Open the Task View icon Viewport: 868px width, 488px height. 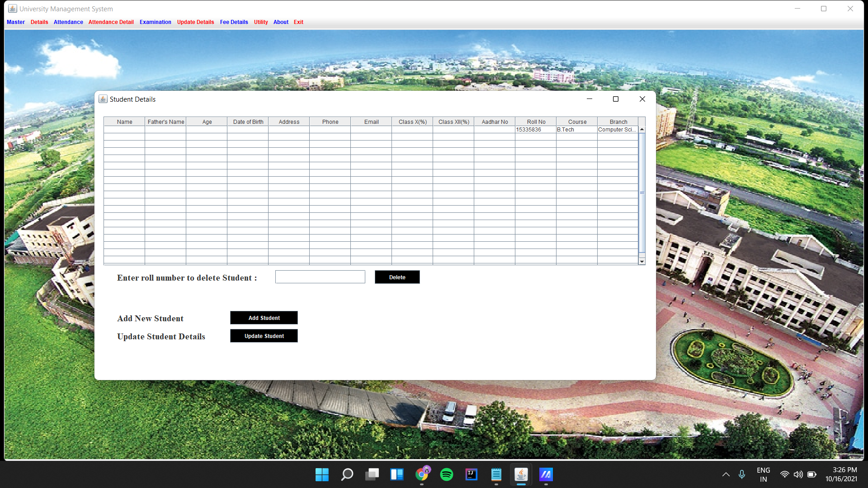coord(372,474)
